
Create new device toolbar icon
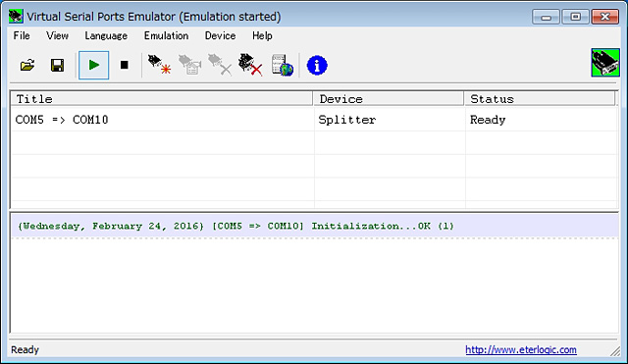click(159, 65)
